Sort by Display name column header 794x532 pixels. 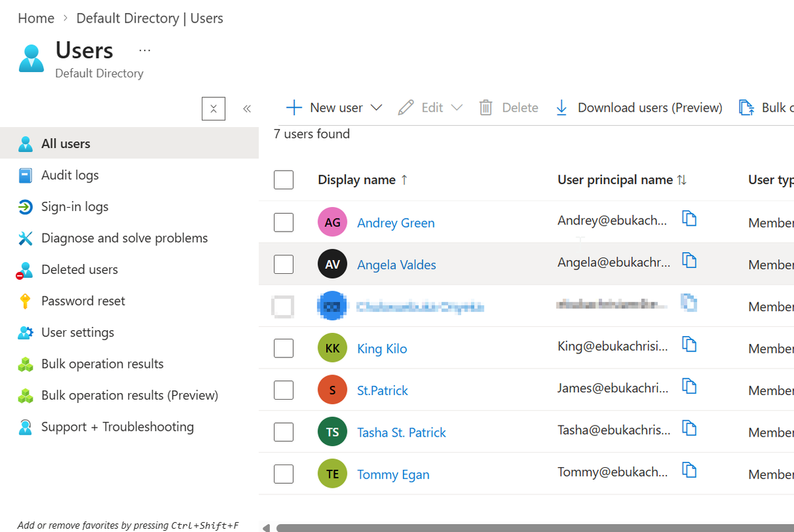363,180
